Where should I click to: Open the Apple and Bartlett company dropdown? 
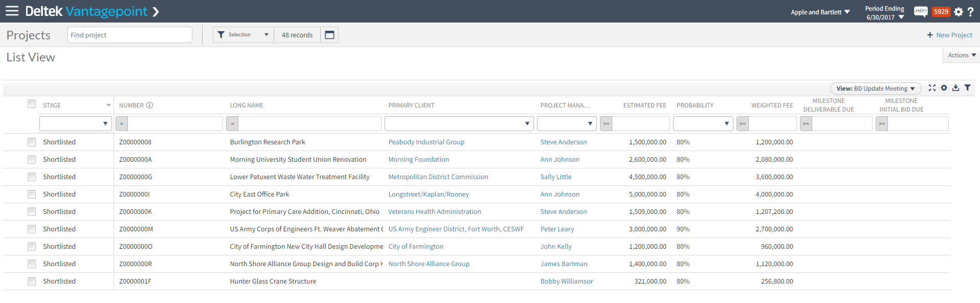point(820,12)
